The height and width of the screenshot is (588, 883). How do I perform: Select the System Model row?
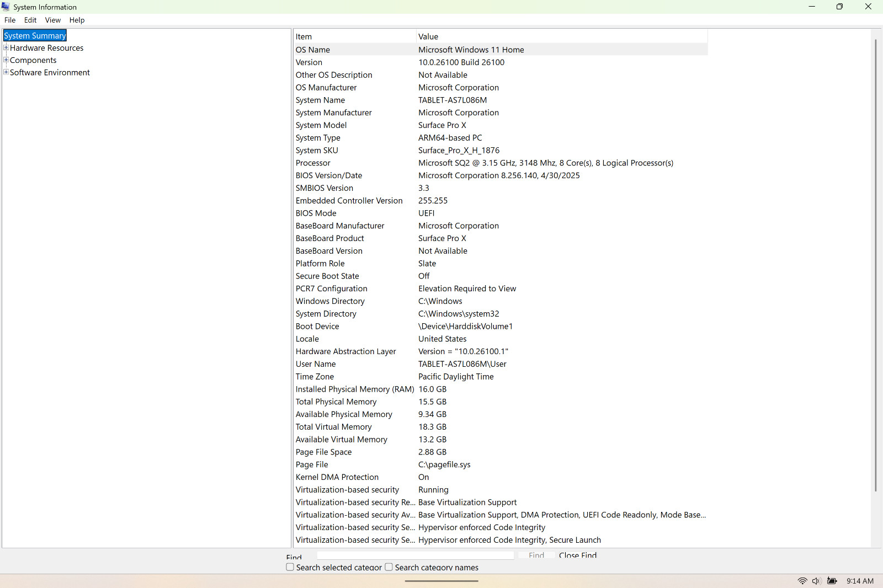click(501, 125)
